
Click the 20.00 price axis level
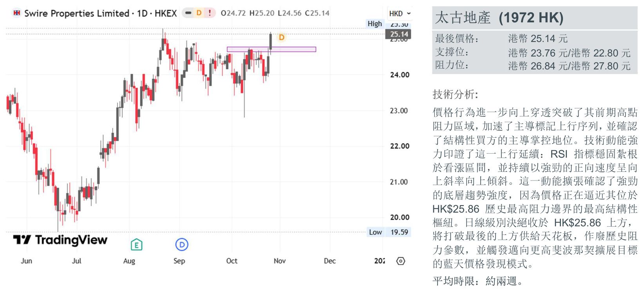pyautogui.click(x=400, y=217)
